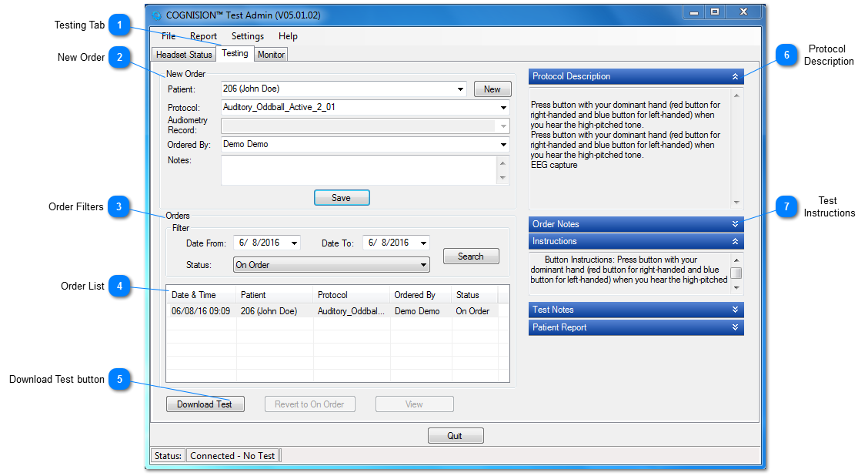Open the Ordered By dropdown

[503, 145]
